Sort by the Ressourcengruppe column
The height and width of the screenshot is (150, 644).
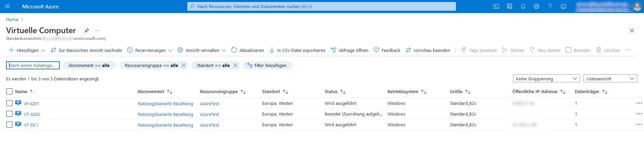click(x=223, y=91)
